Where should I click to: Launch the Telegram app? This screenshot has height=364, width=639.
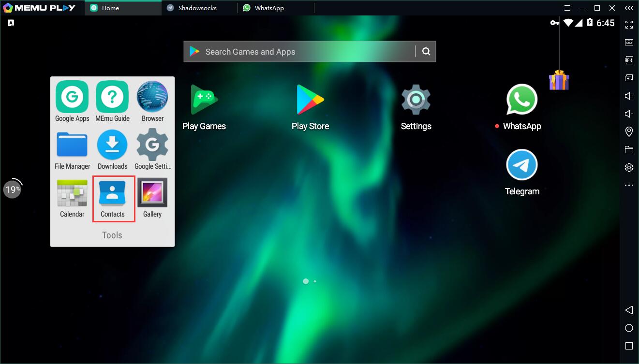pyautogui.click(x=521, y=165)
